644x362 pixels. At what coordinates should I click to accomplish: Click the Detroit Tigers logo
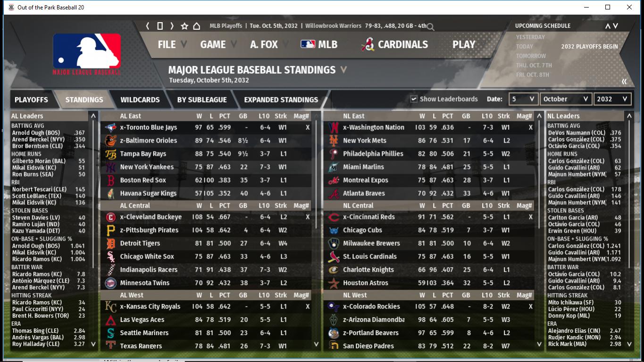coord(110,244)
